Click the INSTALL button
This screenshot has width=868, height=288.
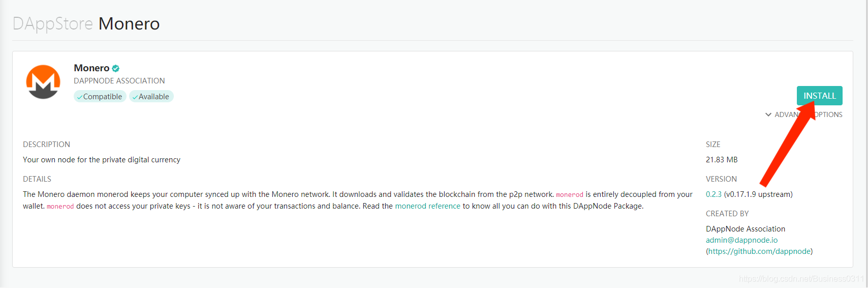point(819,96)
